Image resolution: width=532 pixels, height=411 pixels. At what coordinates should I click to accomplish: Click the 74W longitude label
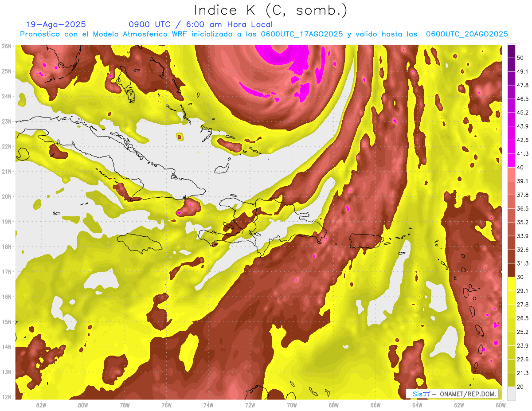click(208, 405)
